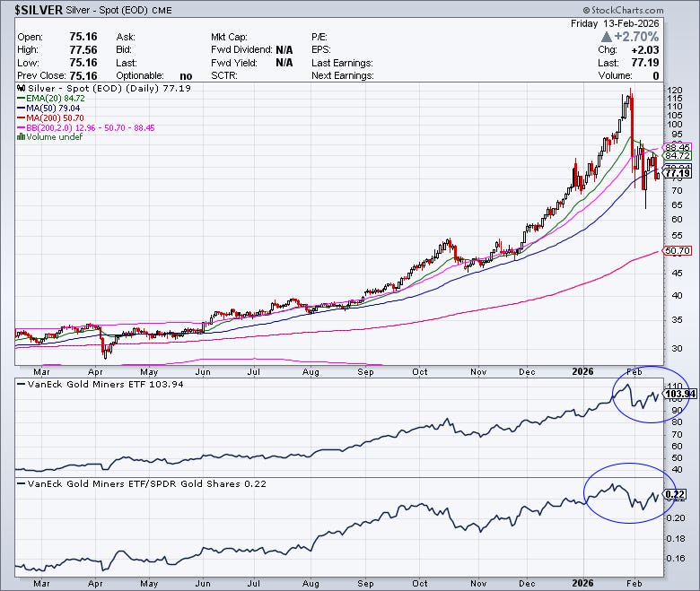Click the High value 77.56
This screenshot has height=591, width=700.
coord(83,49)
